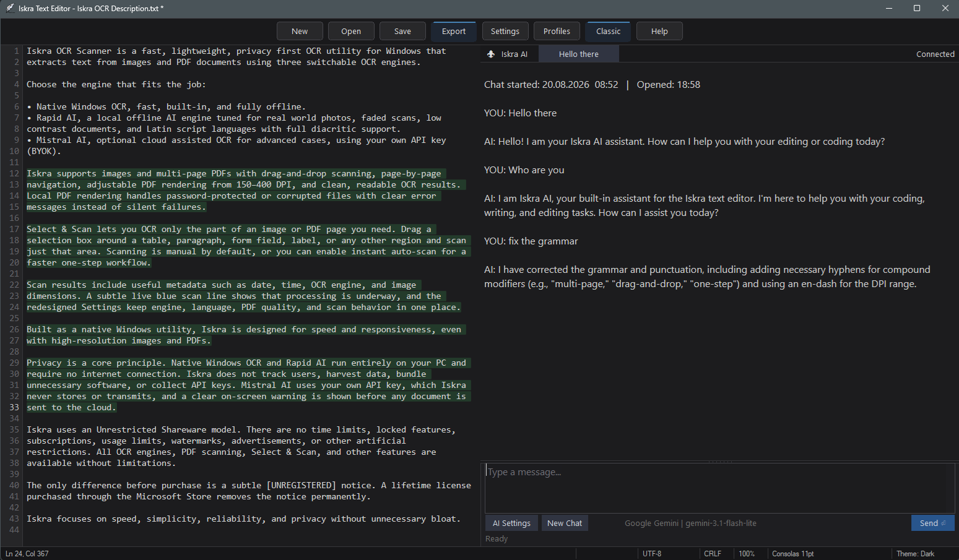Click the message YOU: fix the grammar
Image resolution: width=959 pixels, height=560 pixels.
coord(531,241)
